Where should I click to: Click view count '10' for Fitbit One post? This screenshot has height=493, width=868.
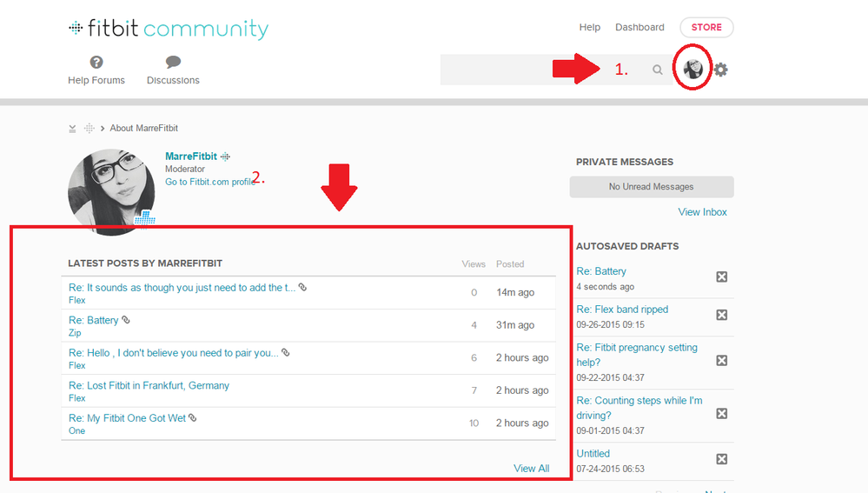tap(474, 423)
